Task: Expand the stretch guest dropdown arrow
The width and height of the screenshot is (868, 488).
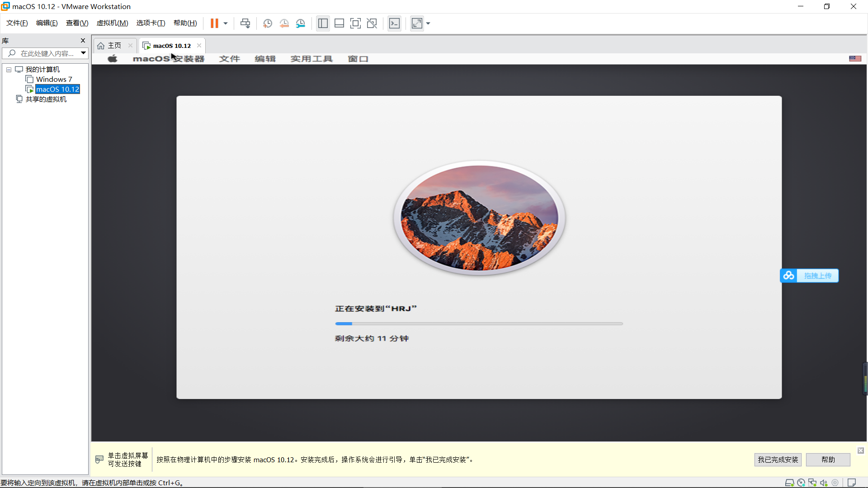Action: tap(428, 23)
